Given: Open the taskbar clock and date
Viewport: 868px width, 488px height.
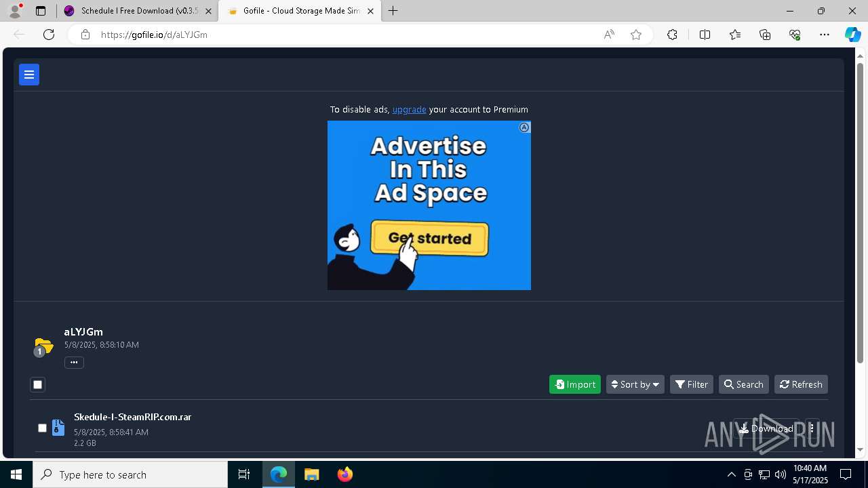Looking at the screenshot, I should tap(810, 474).
